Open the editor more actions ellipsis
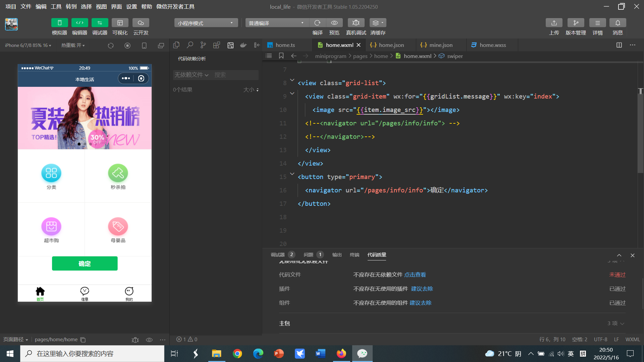Screen dimensions: 644x362 [633, 45]
